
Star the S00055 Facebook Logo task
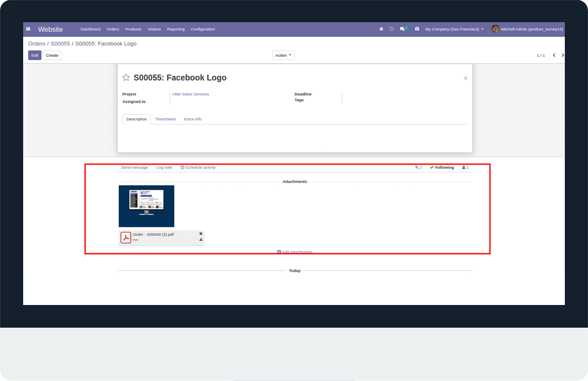(126, 78)
